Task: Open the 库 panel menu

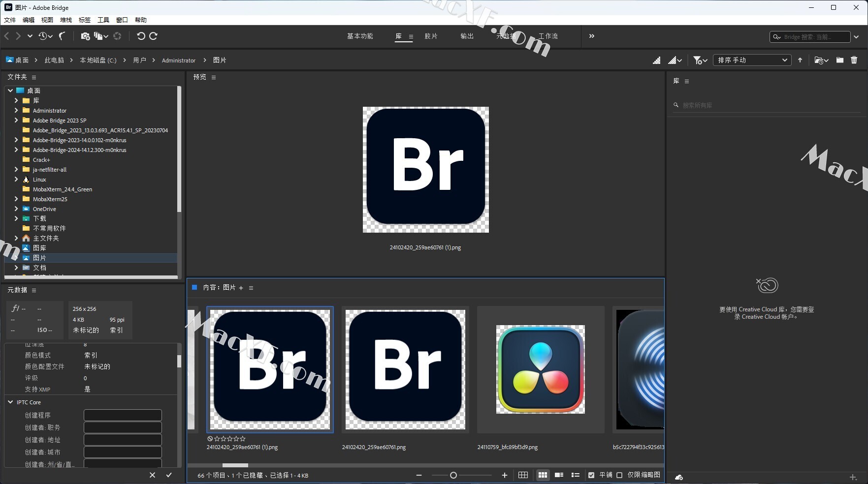Action: click(687, 81)
